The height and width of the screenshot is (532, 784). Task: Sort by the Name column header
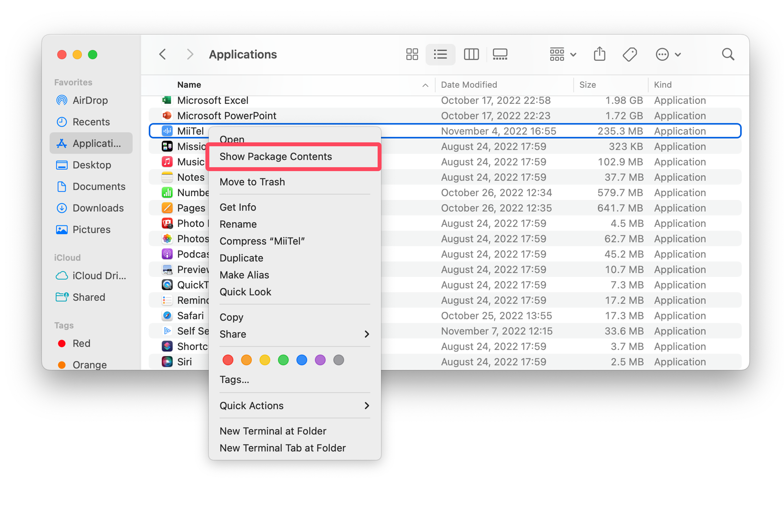189,85
